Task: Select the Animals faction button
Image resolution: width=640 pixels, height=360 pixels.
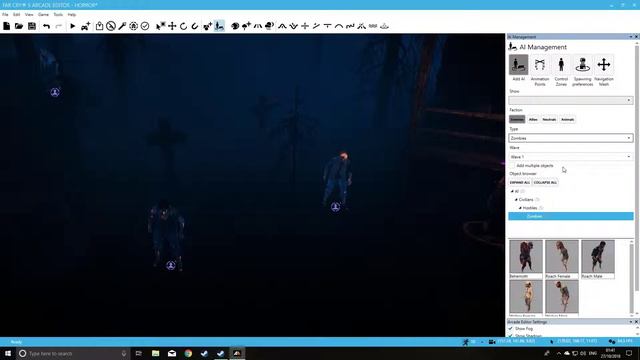Action: click(567, 120)
